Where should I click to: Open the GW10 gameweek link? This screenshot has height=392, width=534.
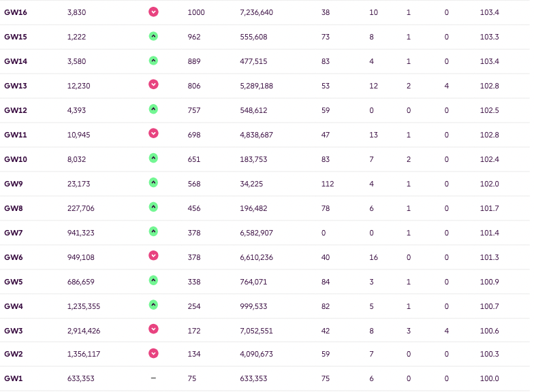16,159
